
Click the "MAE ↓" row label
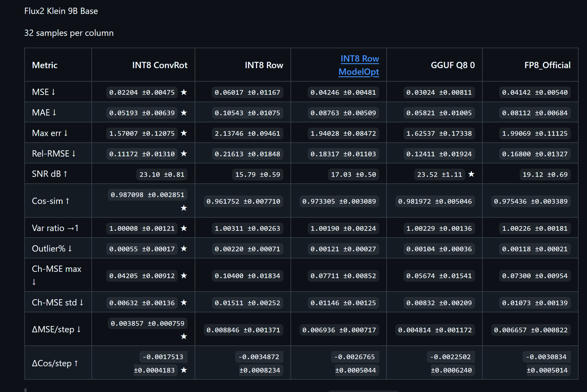tap(44, 113)
